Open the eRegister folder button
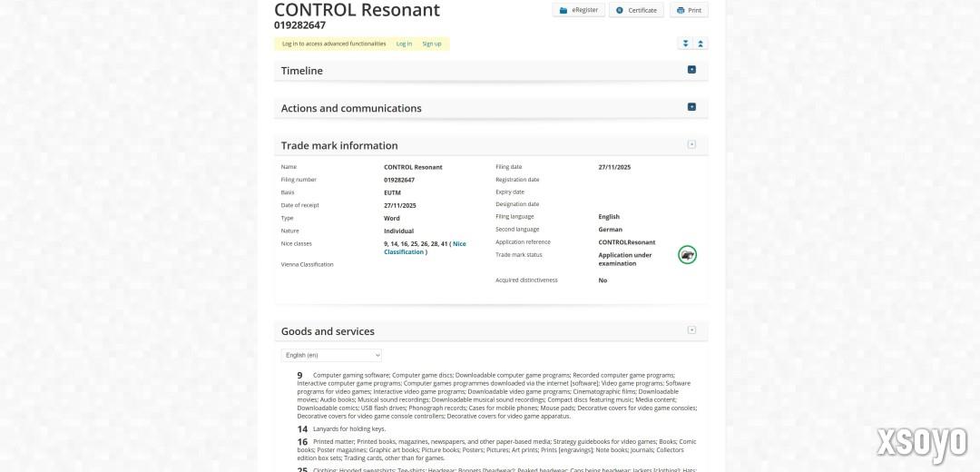This screenshot has height=472, width=980. [578, 10]
